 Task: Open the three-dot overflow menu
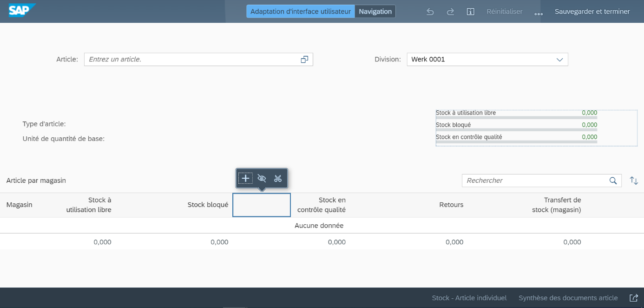[x=539, y=13]
